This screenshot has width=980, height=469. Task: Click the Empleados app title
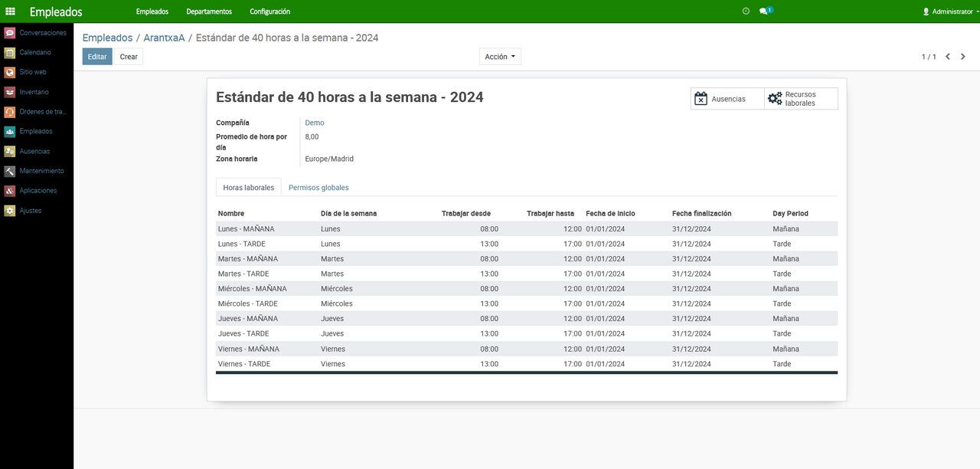tap(56, 12)
